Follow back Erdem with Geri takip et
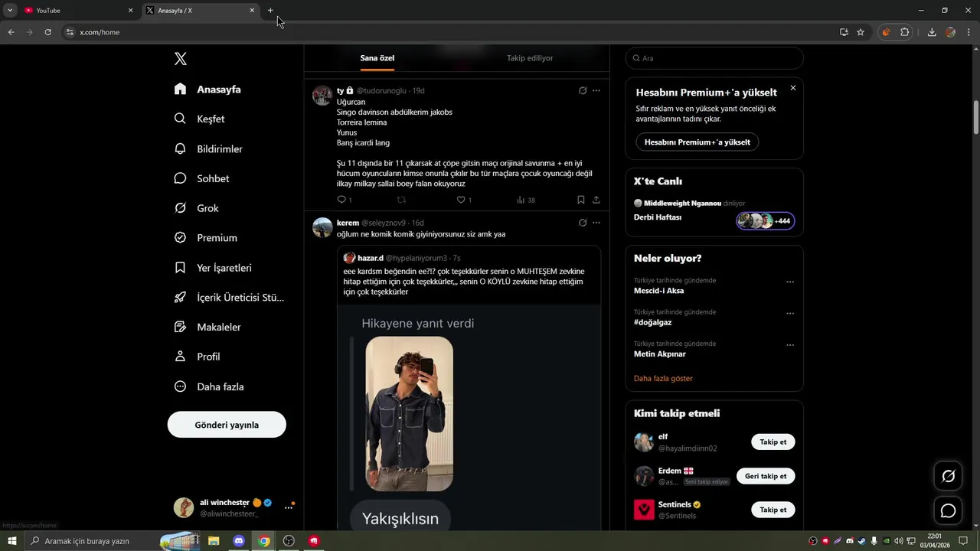 [766, 476]
